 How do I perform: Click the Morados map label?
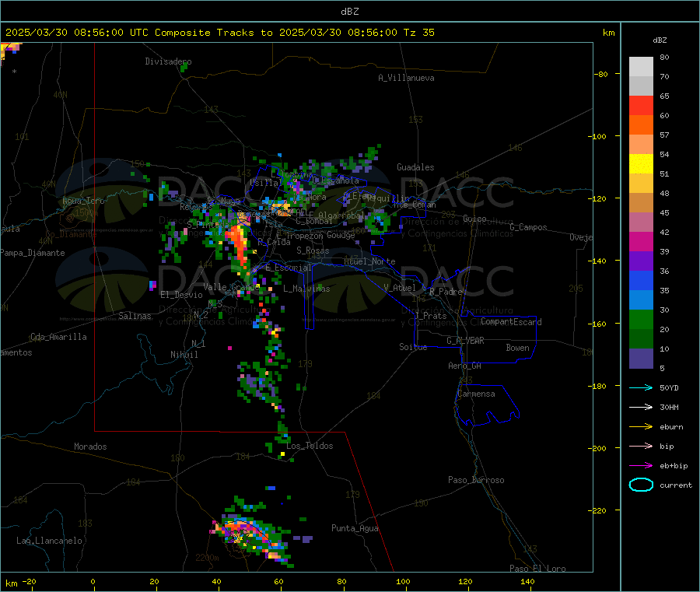pyautogui.click(x=91, y=447)
